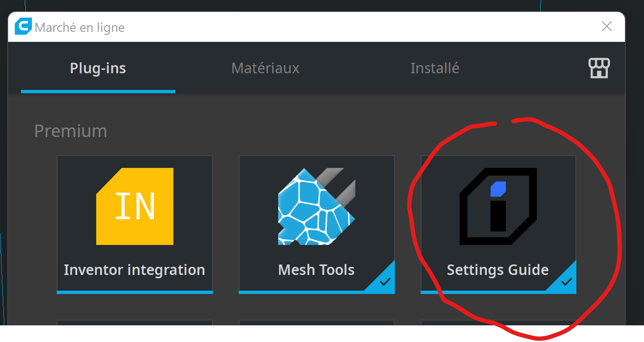Click the installed checkmark badge on Settings Guide
Image resolution: width=644 pixels, height=342 pixels.
tap(566, 282)
